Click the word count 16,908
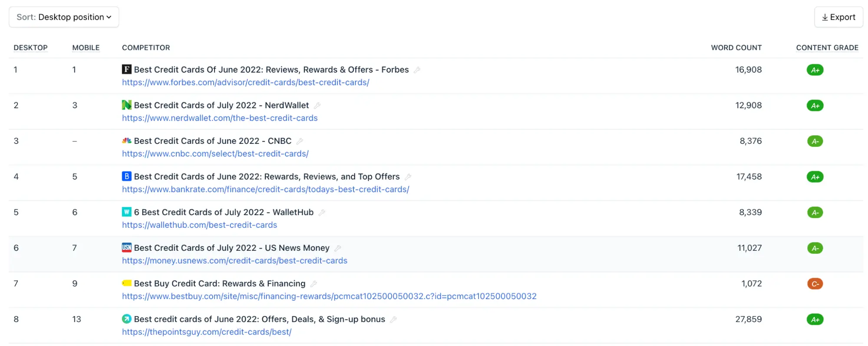The image size is (868, 346). [x=748, y=70]
